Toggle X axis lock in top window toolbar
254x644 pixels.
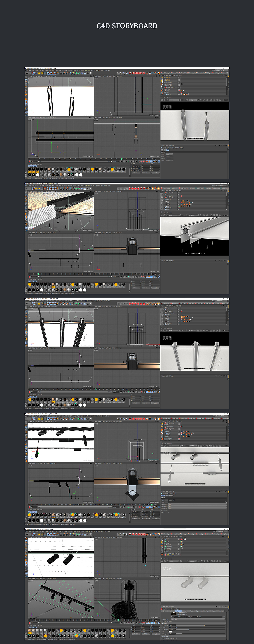coord(49,73)
